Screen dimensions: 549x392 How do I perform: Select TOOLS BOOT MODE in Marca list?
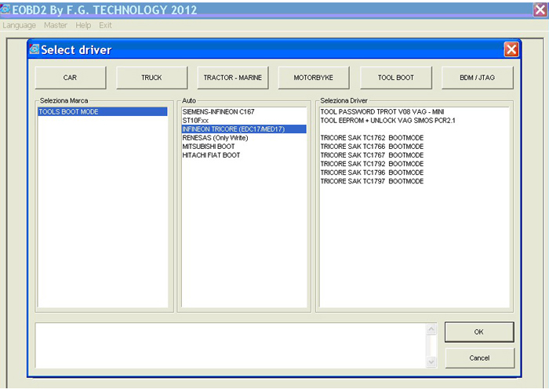103,111
